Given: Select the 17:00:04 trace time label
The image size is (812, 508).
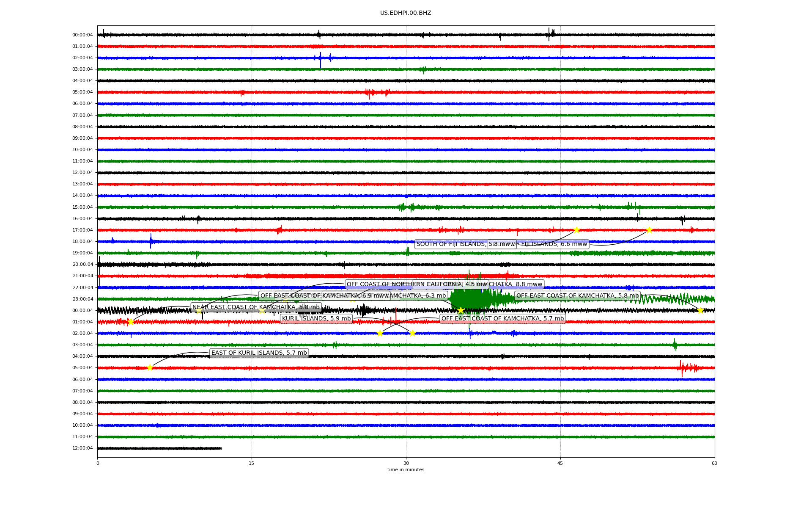Looking at the screenshot, I should (x=82, y=230).
